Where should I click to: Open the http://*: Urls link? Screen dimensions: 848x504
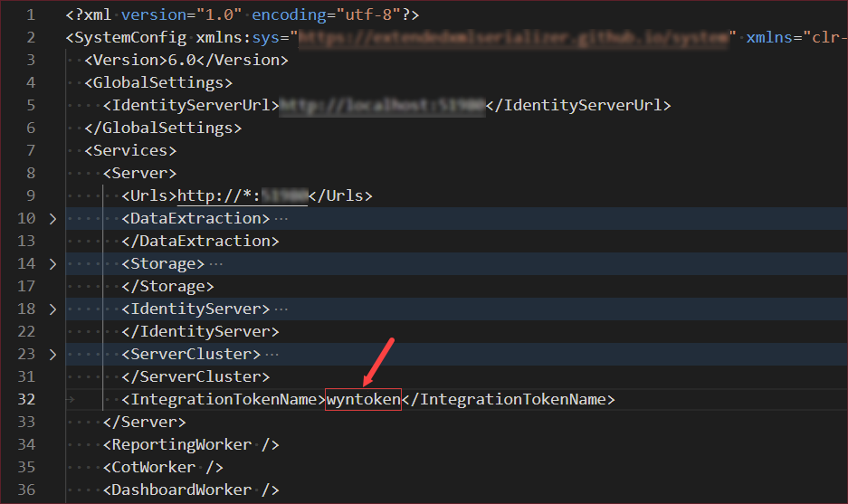243,195
